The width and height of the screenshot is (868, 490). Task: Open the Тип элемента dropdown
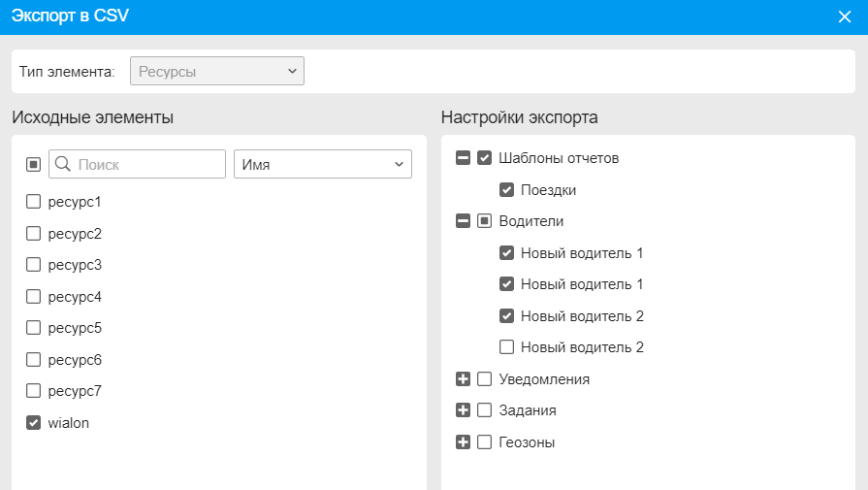point(217,71)
